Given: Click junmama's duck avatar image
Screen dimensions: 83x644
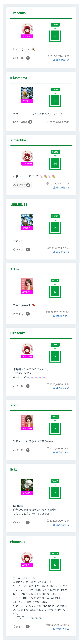Looking at the screenshot, I should (x=27, y=93).
